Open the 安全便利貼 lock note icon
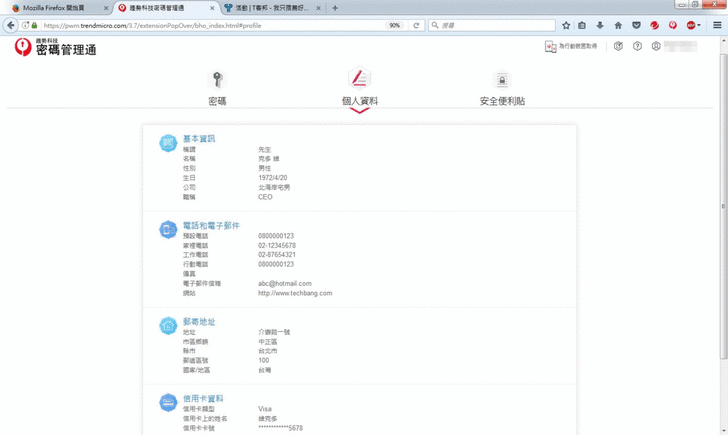The image size is (728, 435). 502,80
